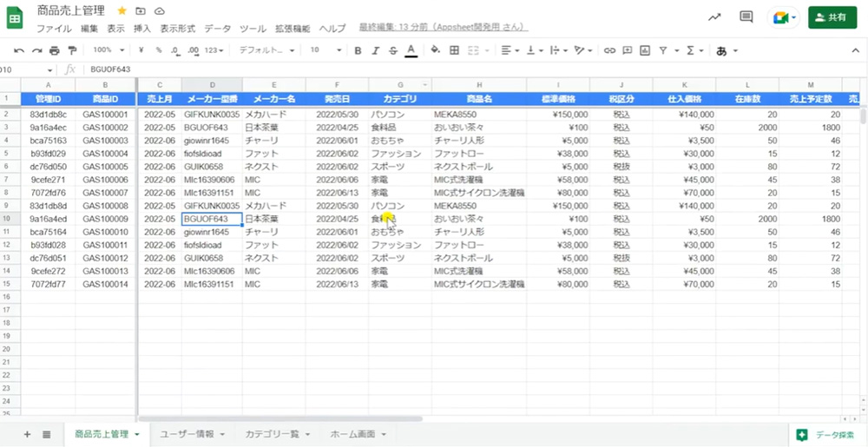Open the cell borders tool

454,50
